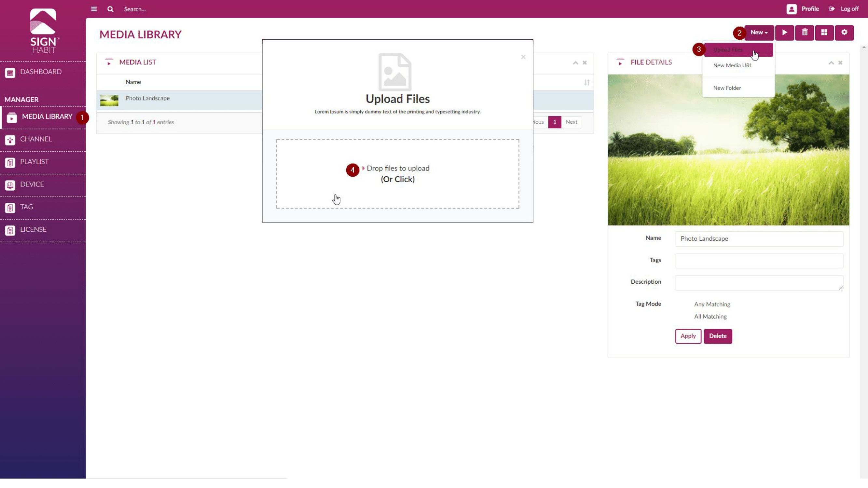Click the Log off icon
Viewport: 868px width, 488px height.
pos(832,9)
